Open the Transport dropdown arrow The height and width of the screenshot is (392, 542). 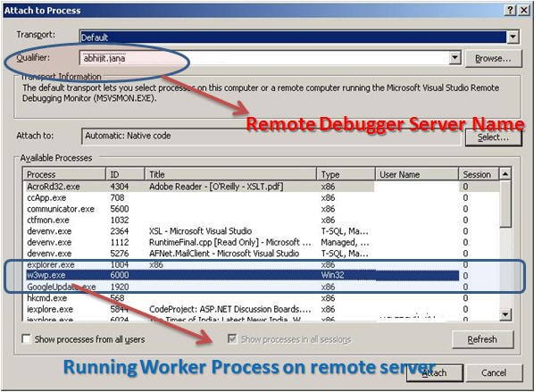pyautogui.click(x=513, y=37)
